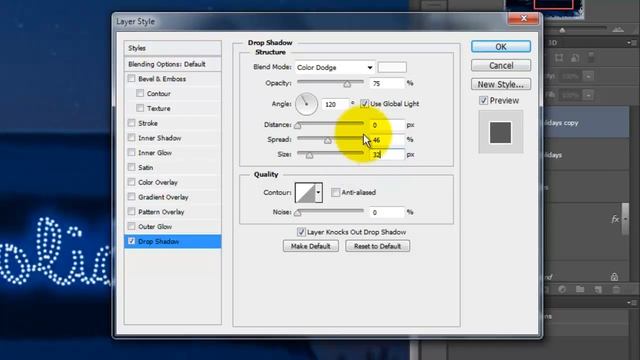Click the shape layer filter icon
640x360 pixels.
(559, 58)
